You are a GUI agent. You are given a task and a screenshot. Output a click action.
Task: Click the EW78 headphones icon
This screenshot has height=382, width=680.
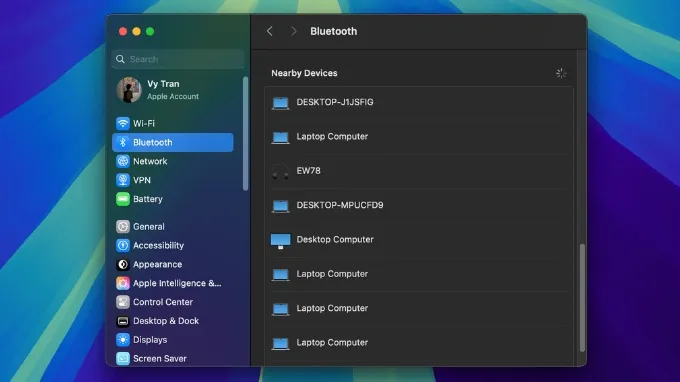pos(280,171)
